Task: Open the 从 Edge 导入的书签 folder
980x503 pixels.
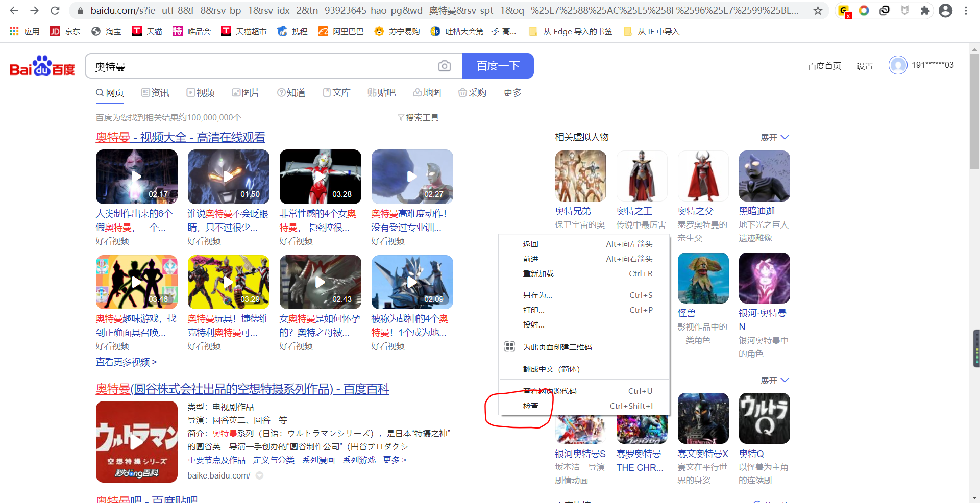Action: pyautogui.click(x=570, y=31)
